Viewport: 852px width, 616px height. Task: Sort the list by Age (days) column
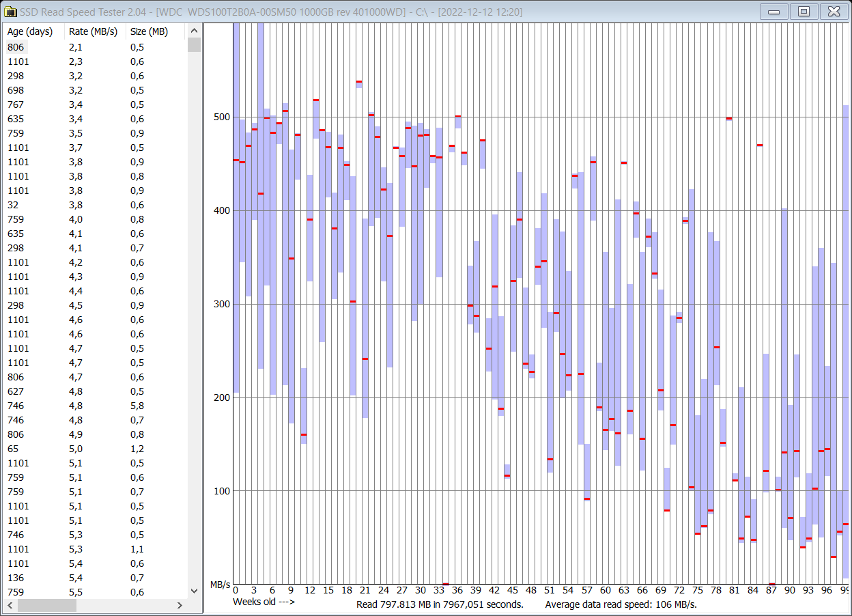[x=35, y=31]
